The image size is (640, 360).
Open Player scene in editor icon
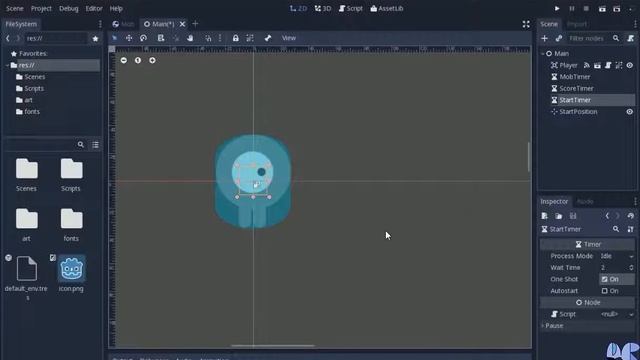pyautogui.click(x=597, y=65)
